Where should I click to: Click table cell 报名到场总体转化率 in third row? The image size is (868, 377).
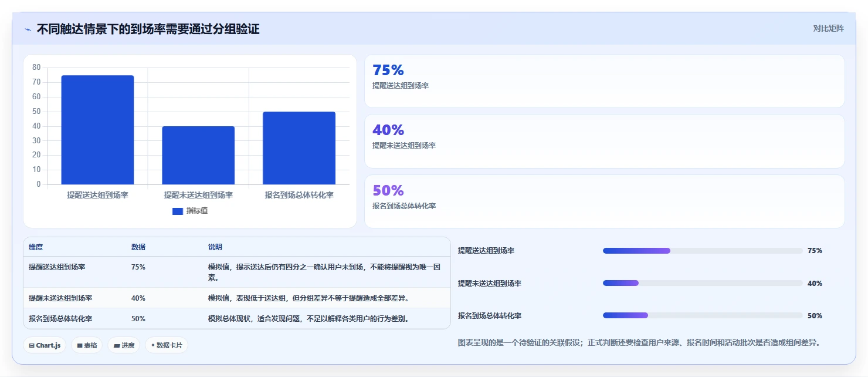click(x=60, y=318)
